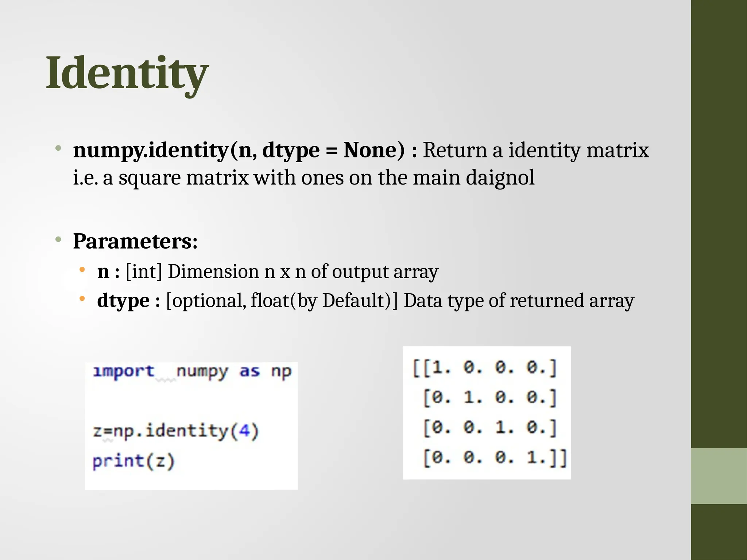Click the output row '[[1. 0. 0. 0.]'
This screenshot has width=747, height=560.
(x=484, y=367)
